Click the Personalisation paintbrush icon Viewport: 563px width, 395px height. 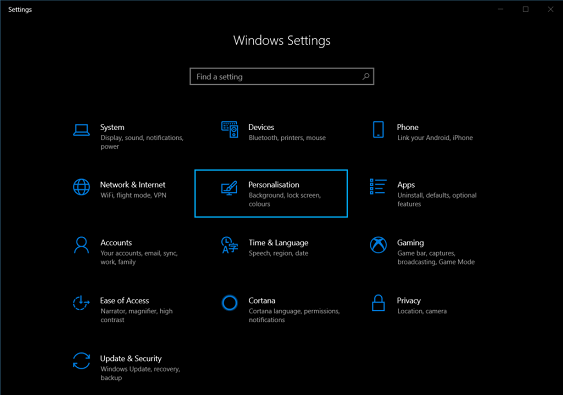(x=229, y=188)
